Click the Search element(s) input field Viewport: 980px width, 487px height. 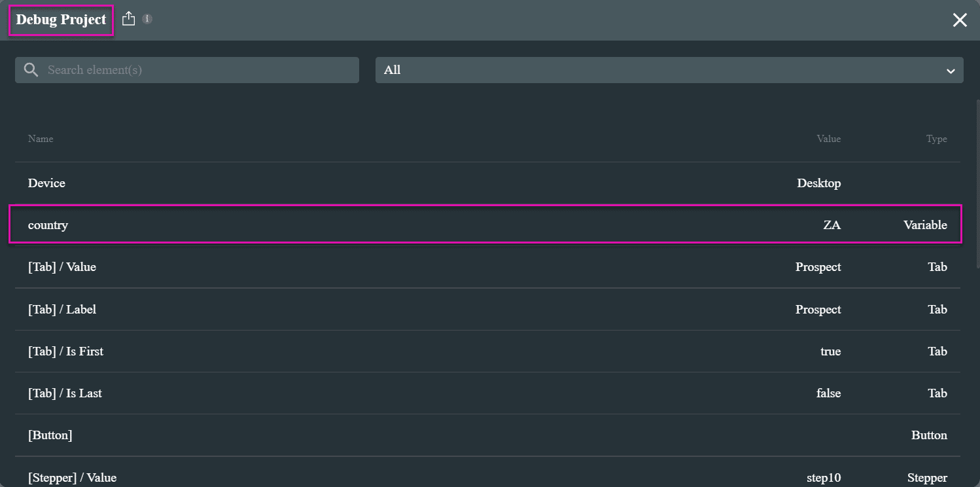click(x=196, y=70)
